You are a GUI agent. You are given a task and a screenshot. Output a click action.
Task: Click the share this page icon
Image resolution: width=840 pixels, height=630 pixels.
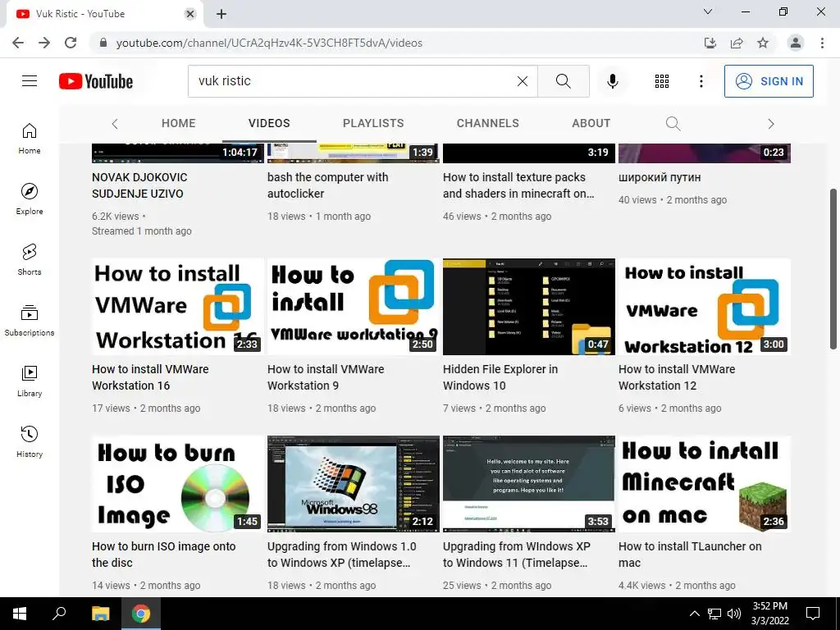[x=737, y=43]
